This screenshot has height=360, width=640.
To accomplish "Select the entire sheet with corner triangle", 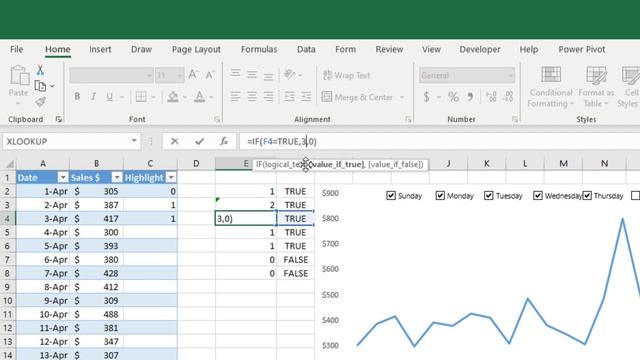I will pos(9,164).
